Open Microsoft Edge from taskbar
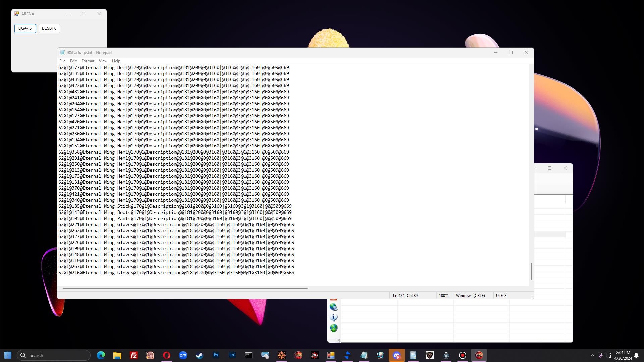 [101, 355]
